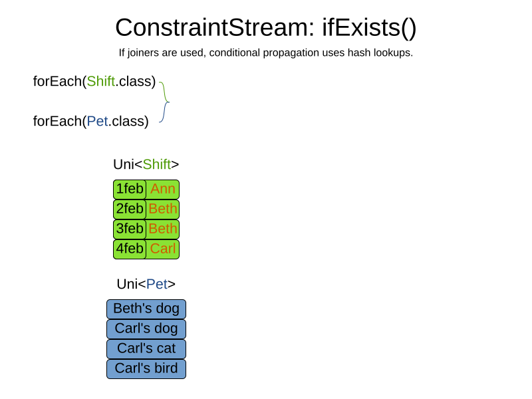This screenshot has height=399, width=532.
Task: Click the 2feb date cell
Action: click(130, 209)
